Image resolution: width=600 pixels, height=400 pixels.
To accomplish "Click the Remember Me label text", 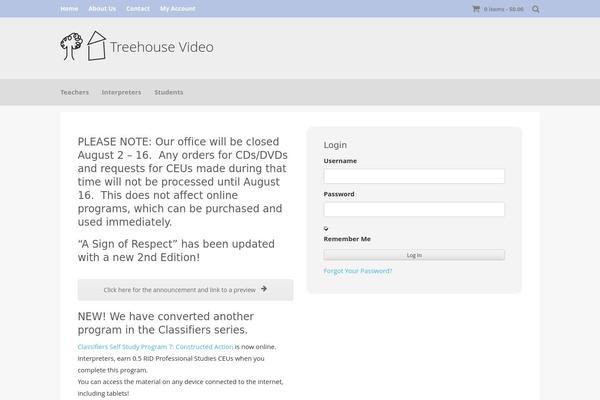I will [x=347, y=239].
